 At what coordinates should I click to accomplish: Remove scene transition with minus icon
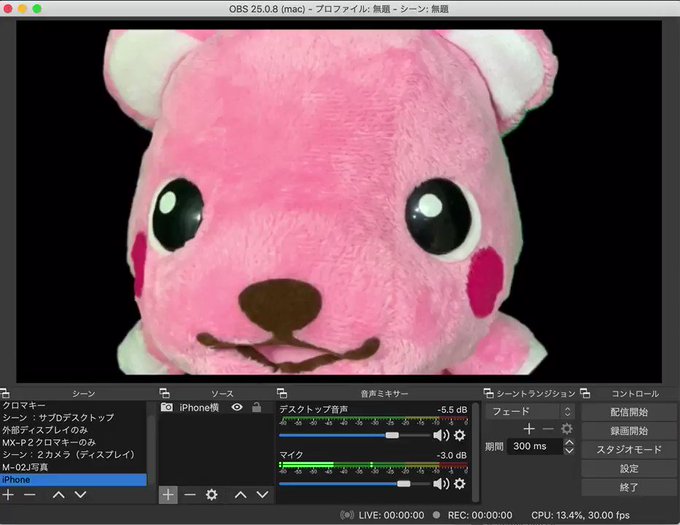pos(548,429)
